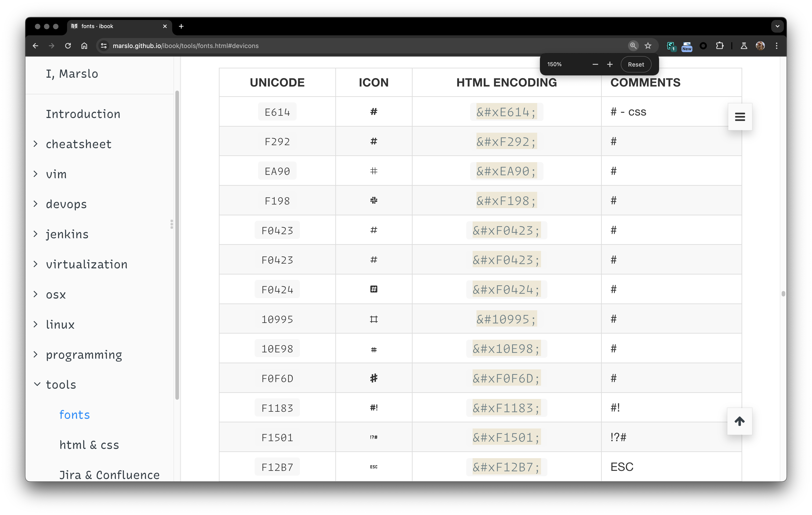Expand the jenkins sidebar section
Viewport: 812px width, 515px height.
pyautogui.click(x=36, y=234)
